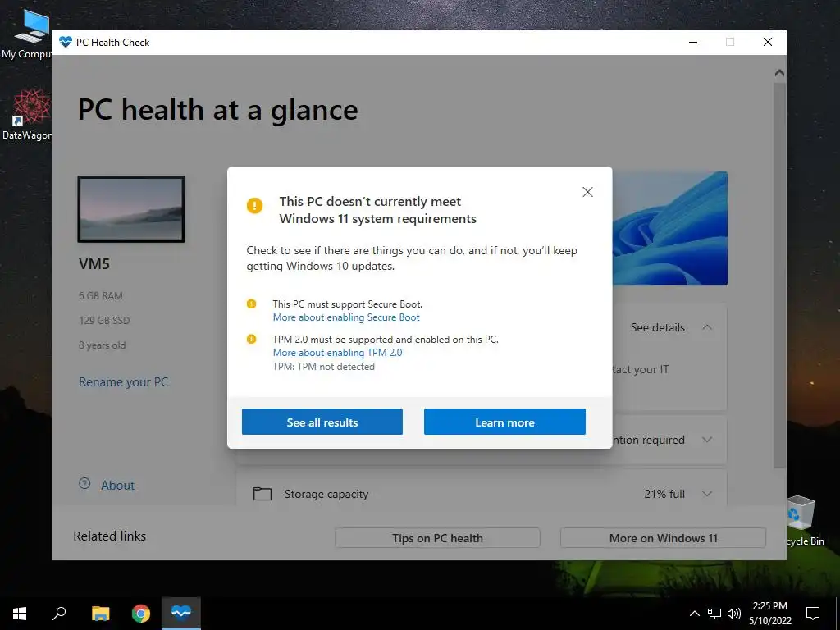Launch Google Chrome from taskbar
Viewport: 840px width, 630px height.
[x=141, y=614]
